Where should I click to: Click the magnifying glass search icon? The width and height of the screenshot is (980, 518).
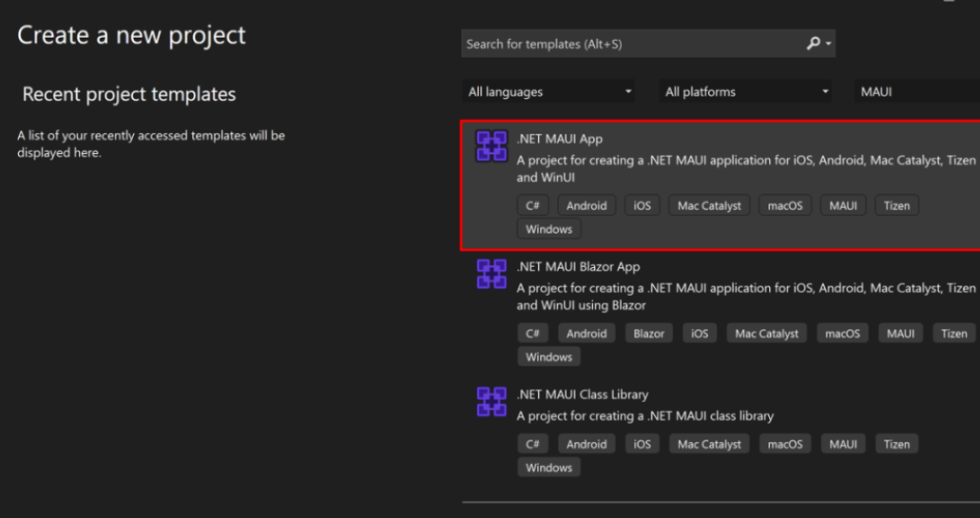pos(813,44)
